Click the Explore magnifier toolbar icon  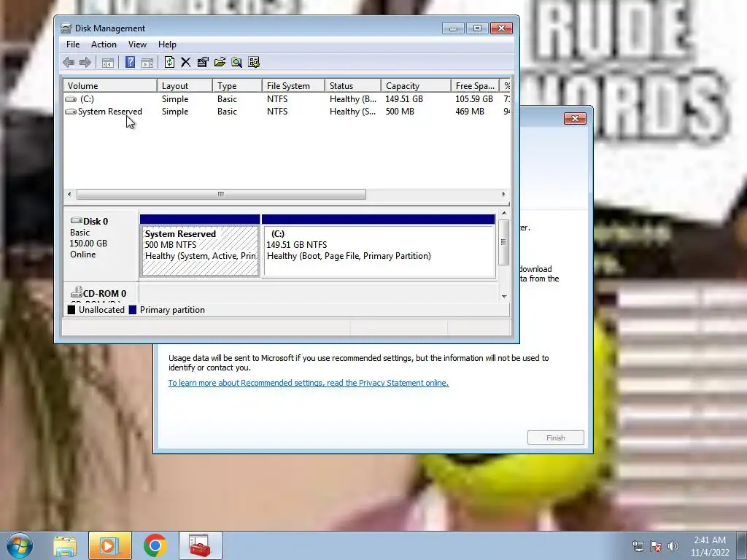pos(237,63)
